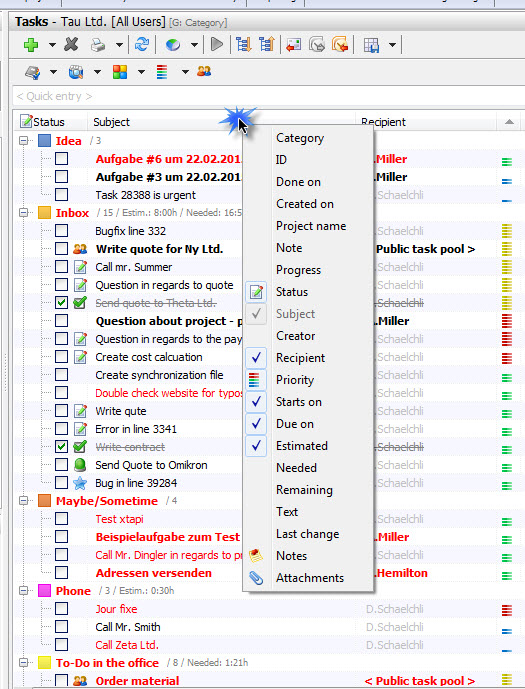The width and height of the screenshot is (525, 689).
Task: Click the blue Idea category color square
Action: (x=44, y=141)
